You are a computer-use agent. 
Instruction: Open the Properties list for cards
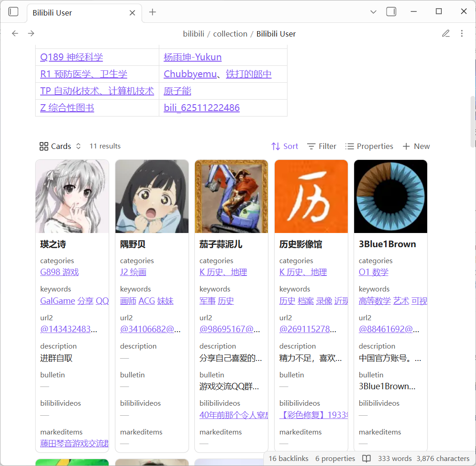point(369,146)
